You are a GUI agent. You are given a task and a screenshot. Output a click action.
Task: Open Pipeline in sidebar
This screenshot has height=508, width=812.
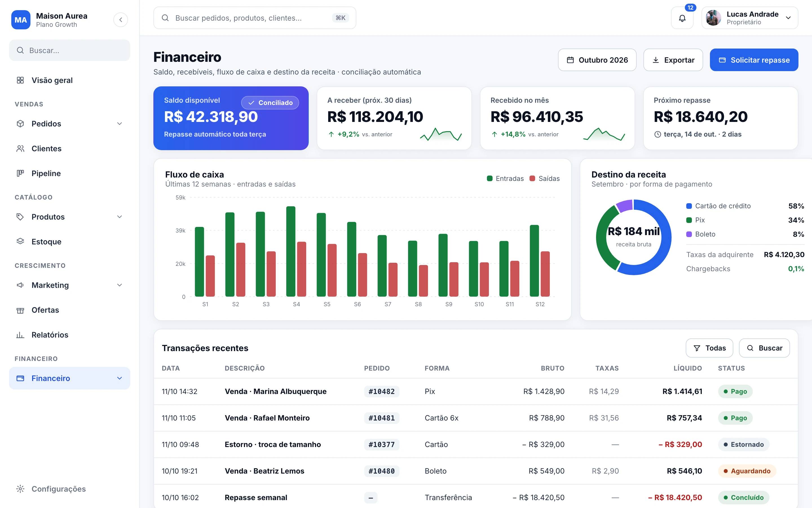coord(69,173)
